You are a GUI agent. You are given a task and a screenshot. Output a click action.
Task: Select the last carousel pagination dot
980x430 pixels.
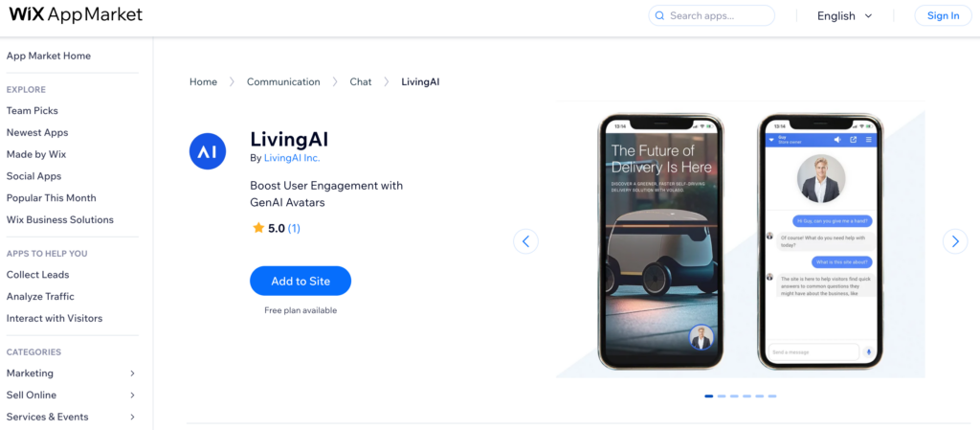[772, 396]
